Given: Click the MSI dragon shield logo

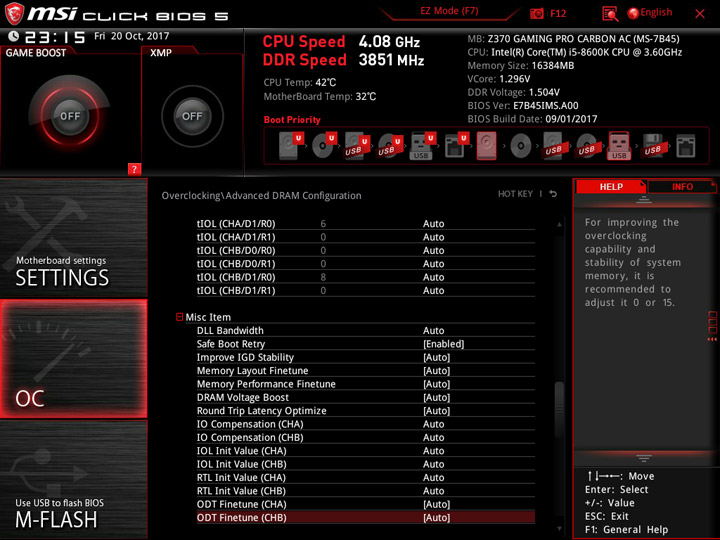Looking at the screenshot, I should (x=14, y=14).
